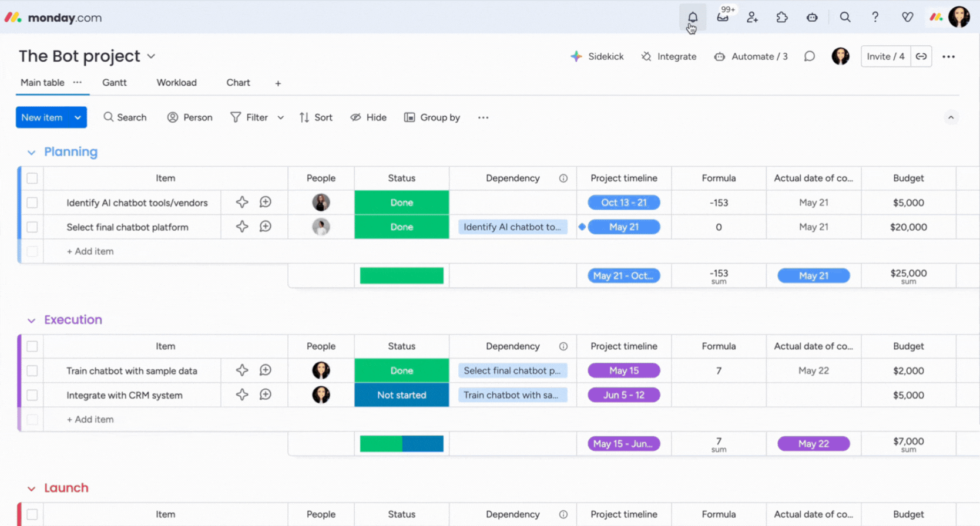Open the board discussion speech bubble icon
This screenshot has width=980, height=526.
pos(809,56)
